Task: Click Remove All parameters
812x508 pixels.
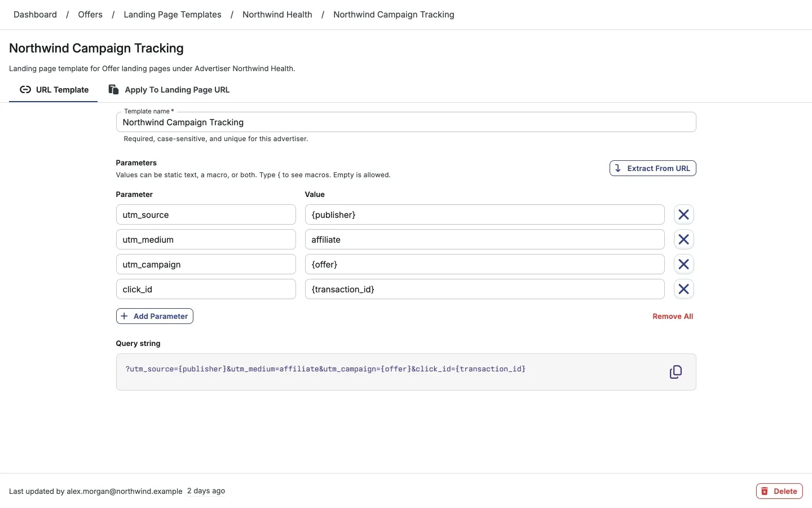Action: (673, 316)
